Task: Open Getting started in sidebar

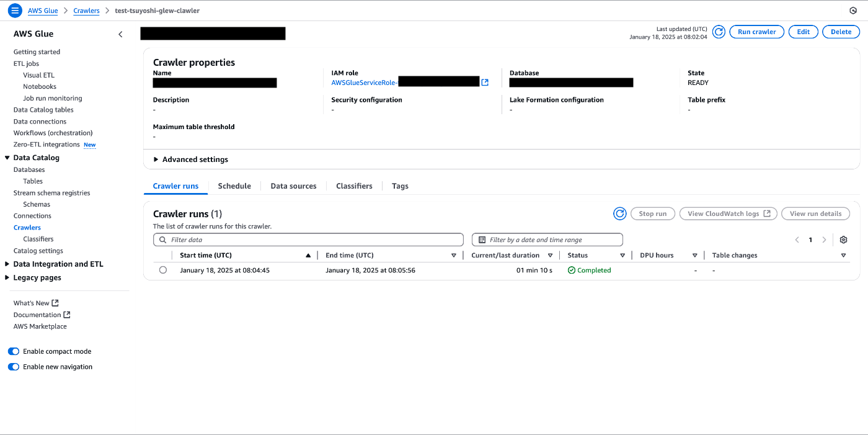Action: pyautogui.click(x=37, y=52)
